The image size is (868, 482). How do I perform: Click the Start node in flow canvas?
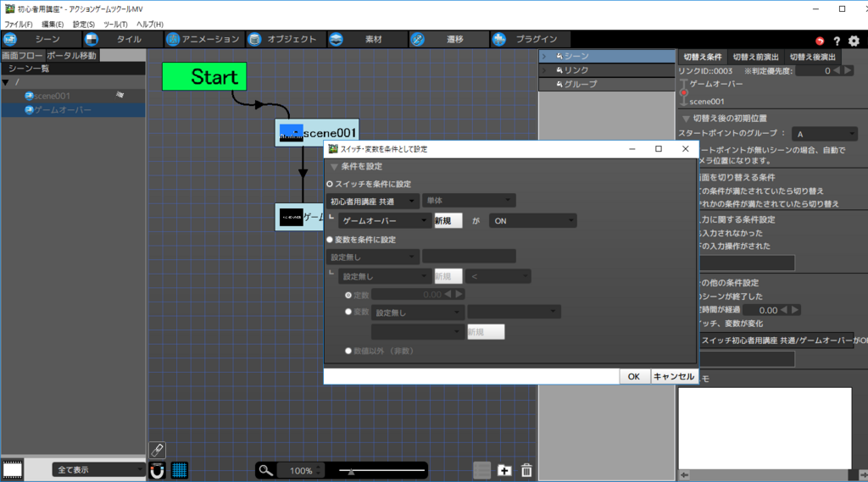[x=204, y=76]
